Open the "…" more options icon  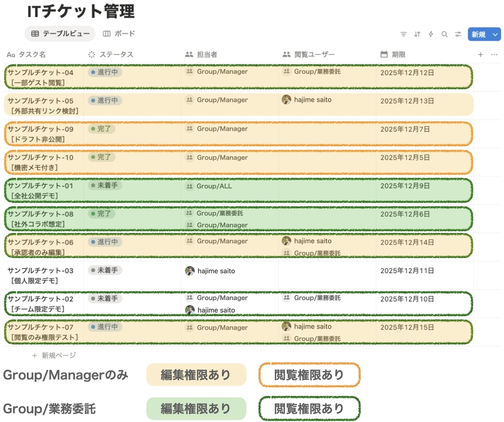pyautogui.click(x=494, y=54)
